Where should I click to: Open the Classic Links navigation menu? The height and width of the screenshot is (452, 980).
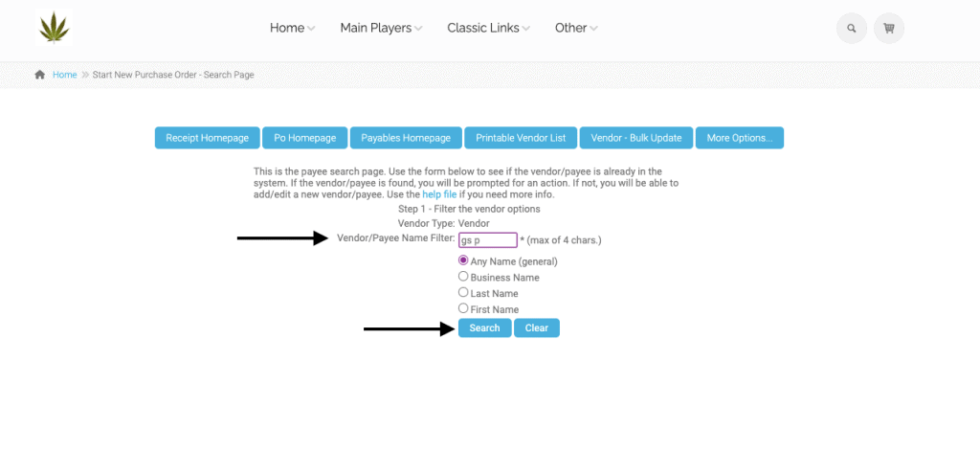point(483,28)
